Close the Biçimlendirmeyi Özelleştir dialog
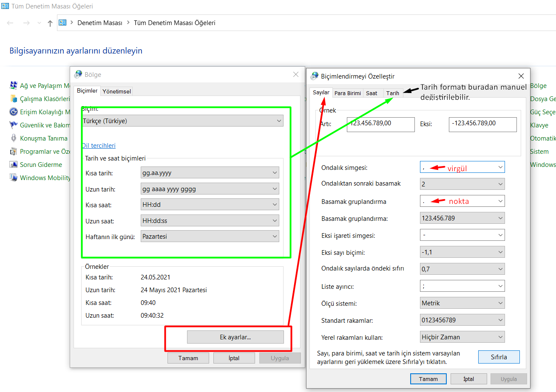The image size is (556, 392). [521, 76]
